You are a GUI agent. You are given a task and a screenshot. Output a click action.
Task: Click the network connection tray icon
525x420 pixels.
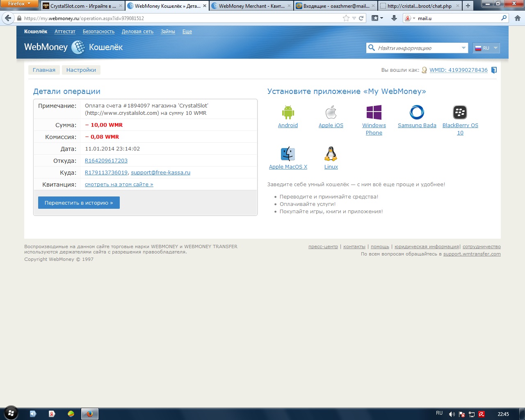coord(472,414)
